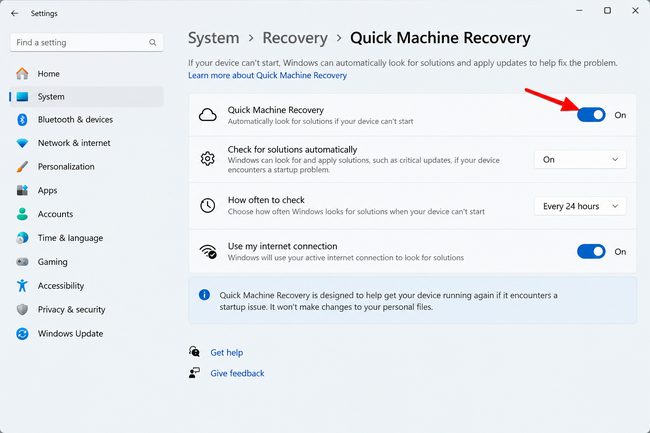
Task: Click the Use my internet connection label
Action: [282, 246]
